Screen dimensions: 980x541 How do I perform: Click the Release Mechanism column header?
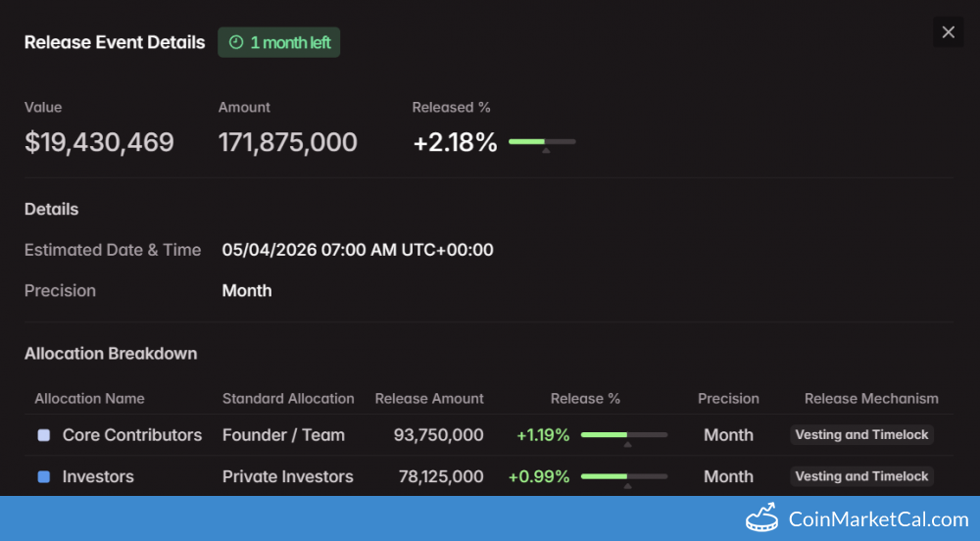coord(871,399)
